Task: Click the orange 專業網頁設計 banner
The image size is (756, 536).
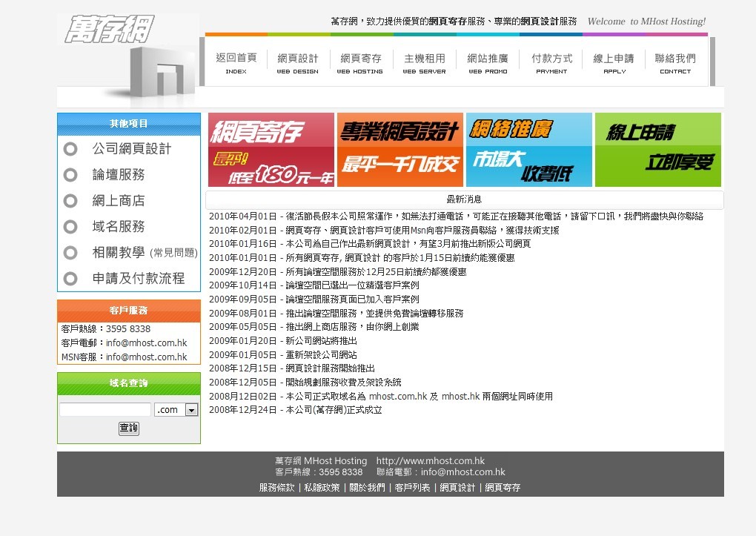Action: [400, 150]
